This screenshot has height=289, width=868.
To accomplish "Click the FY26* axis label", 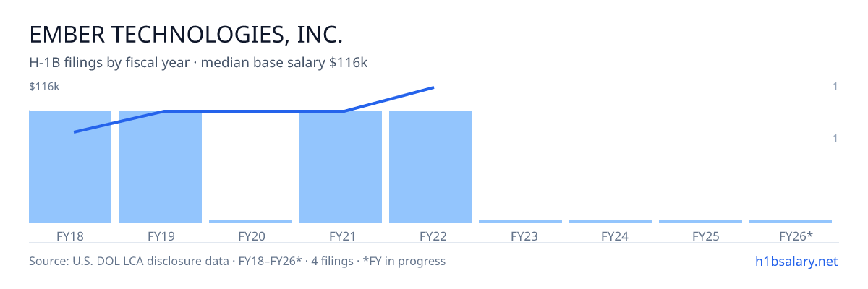I will point(796,236).
